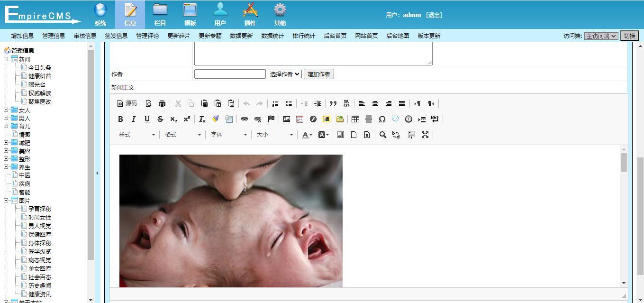Insert a Flash object
Screen dimensions: 644x303
tap(313, 119)
